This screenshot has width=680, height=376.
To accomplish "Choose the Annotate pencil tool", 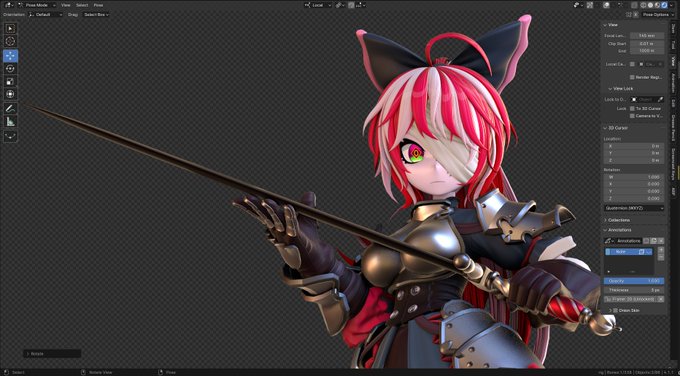I will click(10, 108).
